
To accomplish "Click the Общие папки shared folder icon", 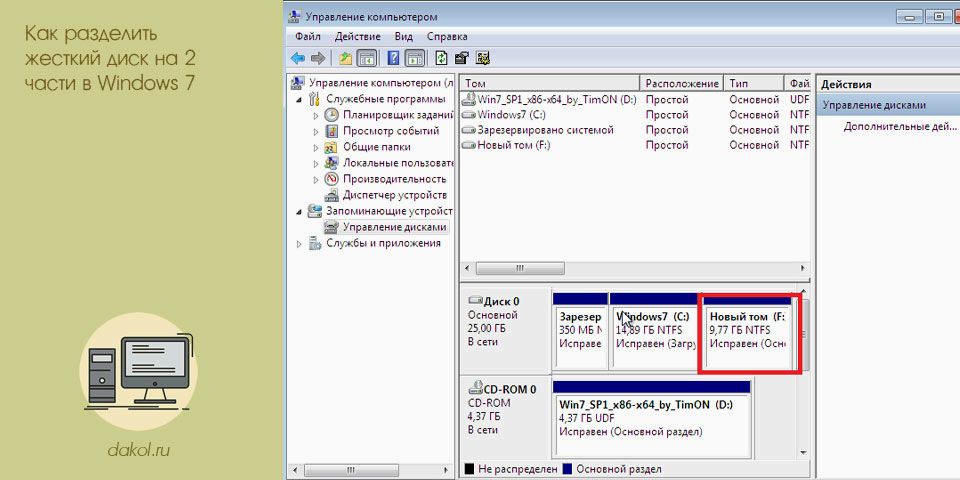I will click(331, 147).
